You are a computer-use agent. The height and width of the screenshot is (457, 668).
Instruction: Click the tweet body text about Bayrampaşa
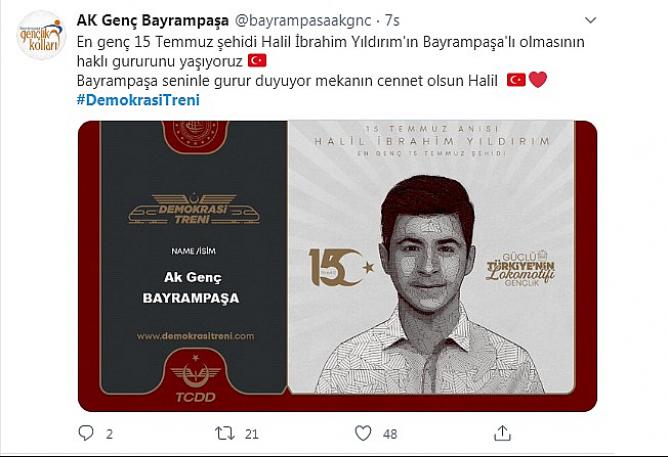[x=331, y=61]
